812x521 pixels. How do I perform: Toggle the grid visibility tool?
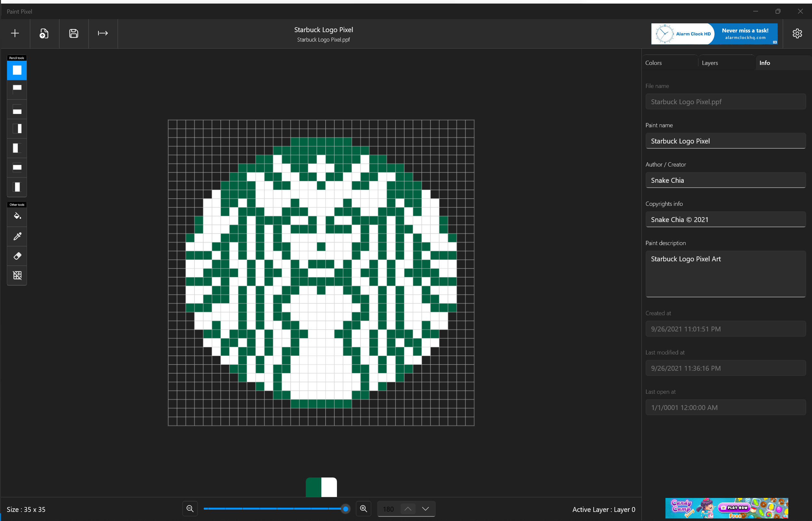point(17,275)
